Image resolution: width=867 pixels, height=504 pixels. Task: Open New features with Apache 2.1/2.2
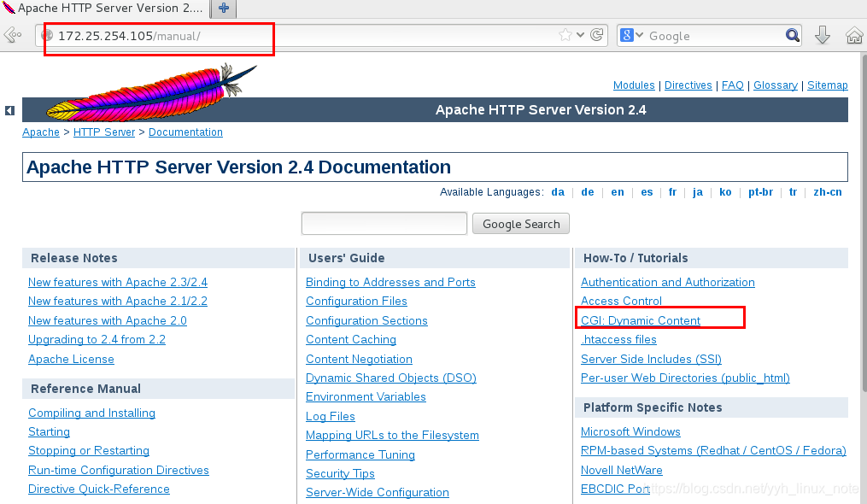click(118, 301)
